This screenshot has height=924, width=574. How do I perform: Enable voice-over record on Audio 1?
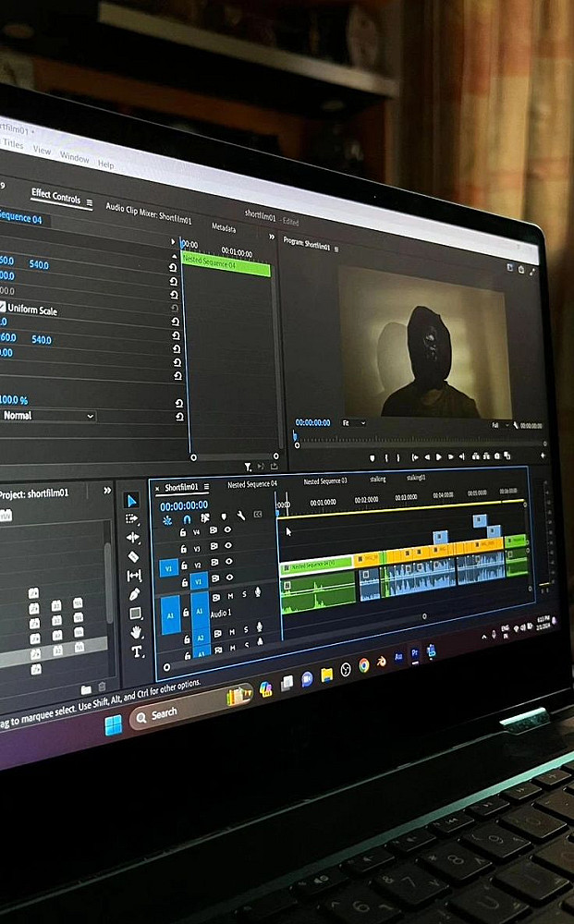tap(258, 591)
